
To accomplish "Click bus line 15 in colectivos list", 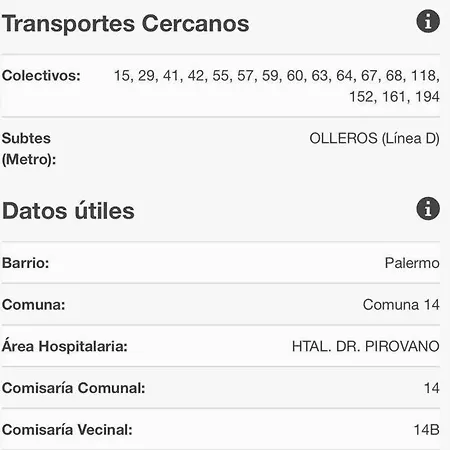I will [x=122, y=76].
